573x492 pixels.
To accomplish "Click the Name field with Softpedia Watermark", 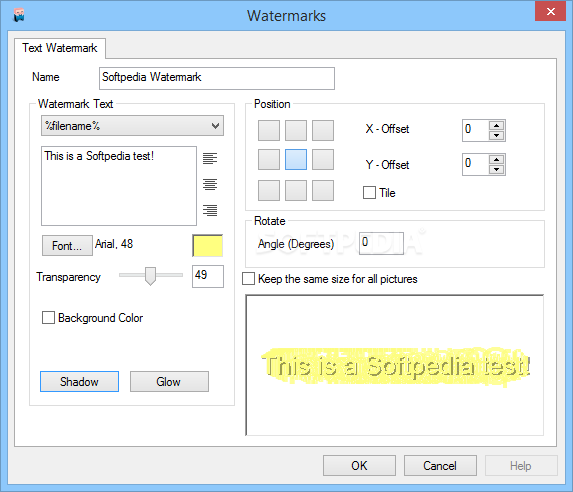I will tap(217, 78).
